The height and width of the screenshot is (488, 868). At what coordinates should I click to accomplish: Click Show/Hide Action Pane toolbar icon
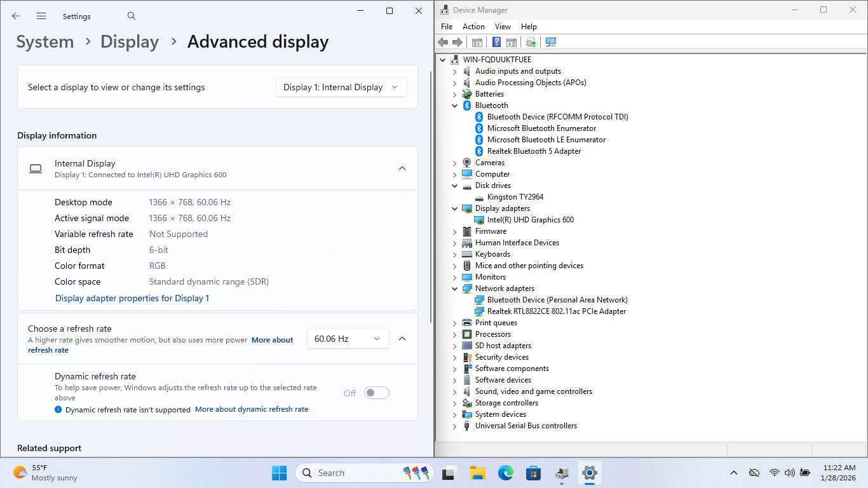coord(511,42)
